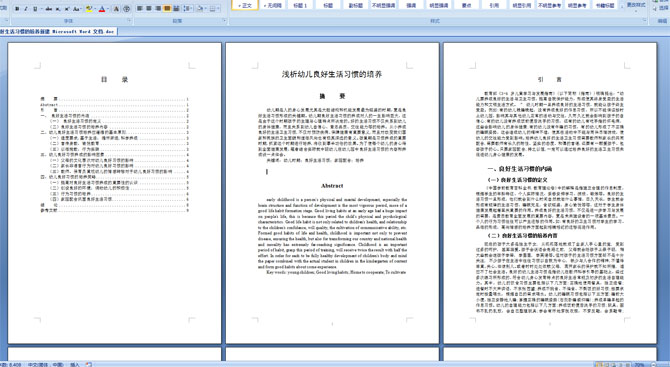Screen dimensions: 670x367
Task: Select the 正文 style
Action: (245, 5)
